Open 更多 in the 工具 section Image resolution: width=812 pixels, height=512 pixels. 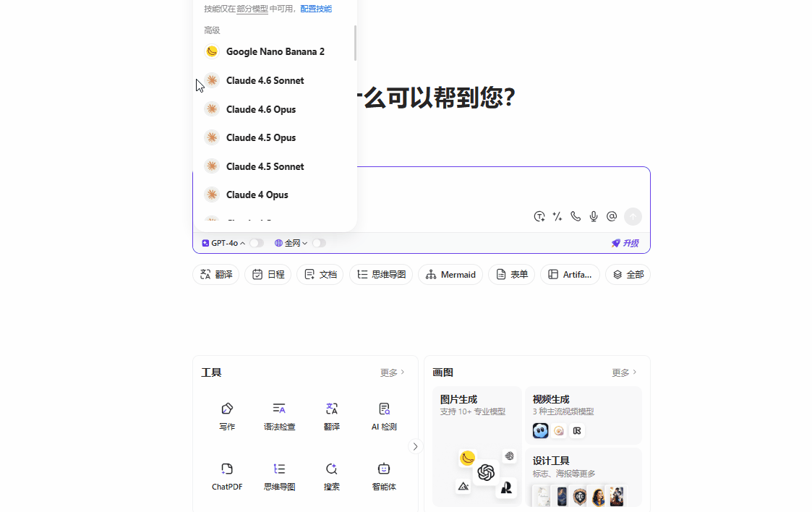tap(392, 372)
